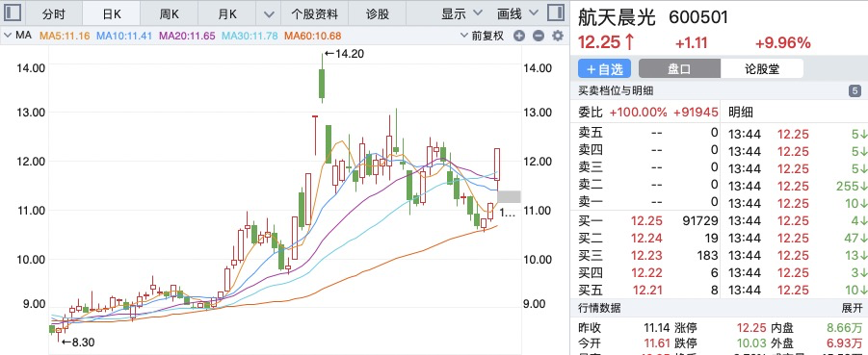Switch to 盘口 tab
This screenshot has width=868, height=355.
pos(679,68)
